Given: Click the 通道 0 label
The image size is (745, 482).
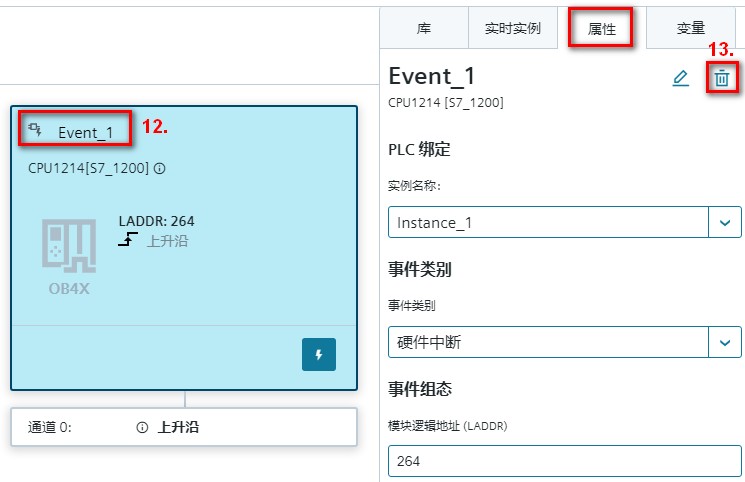Looking at the screenshot, I should pyautogui.click(x=50, y=427).
